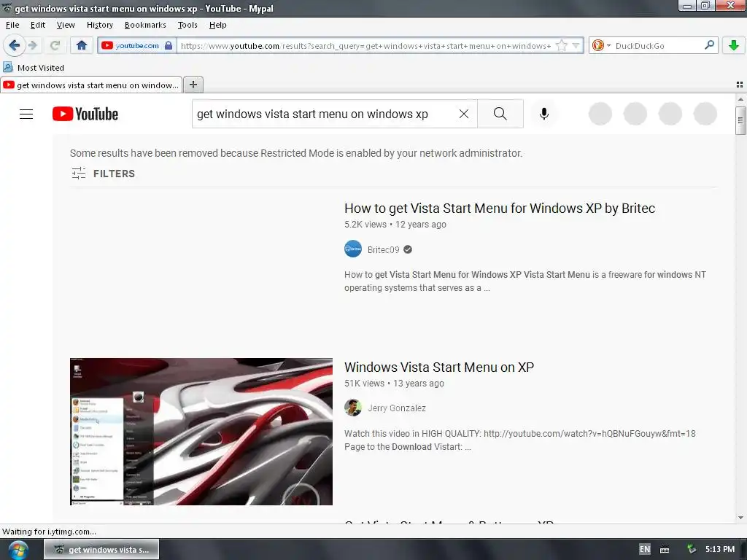747x560 pixels.
Task: Select the YouTube search results tab
Action: 91,85
